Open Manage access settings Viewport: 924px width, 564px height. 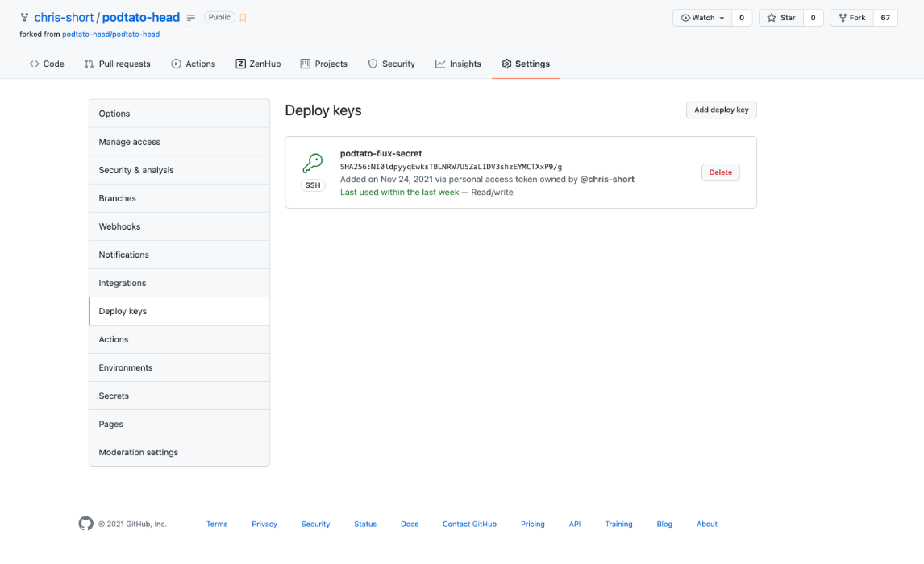pos(129,142)
